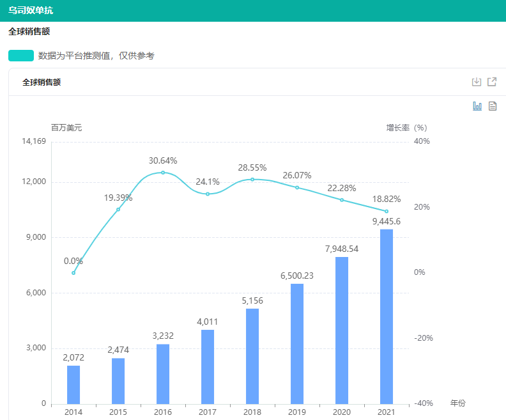Open the chart in a new window

pos(492,82)
